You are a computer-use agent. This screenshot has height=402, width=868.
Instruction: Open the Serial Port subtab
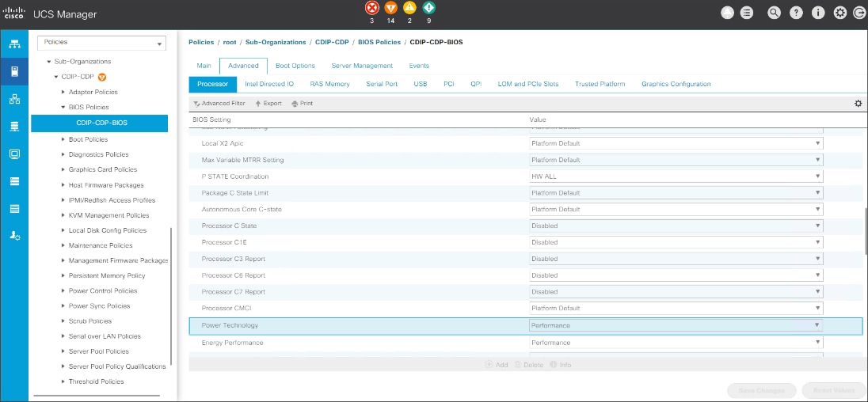coord(382,84)
